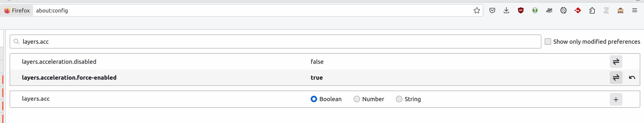
Task: Enable Show only modified preferences checkbox
Action: (548, 41)
